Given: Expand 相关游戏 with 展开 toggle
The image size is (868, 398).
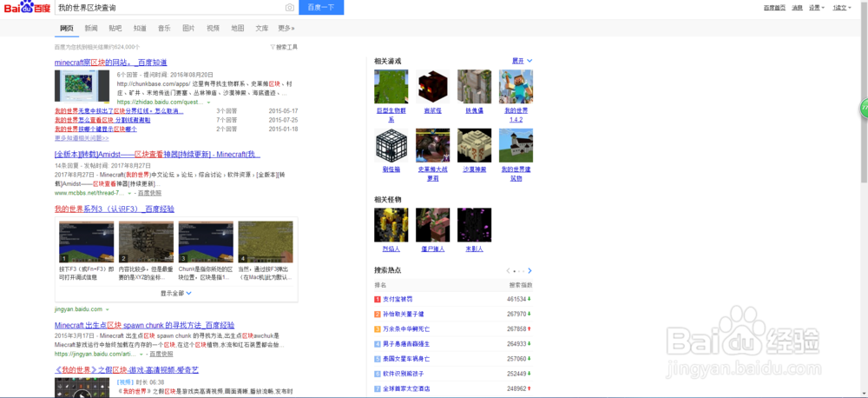Looking at the screenshot, I should click(522, 61).
